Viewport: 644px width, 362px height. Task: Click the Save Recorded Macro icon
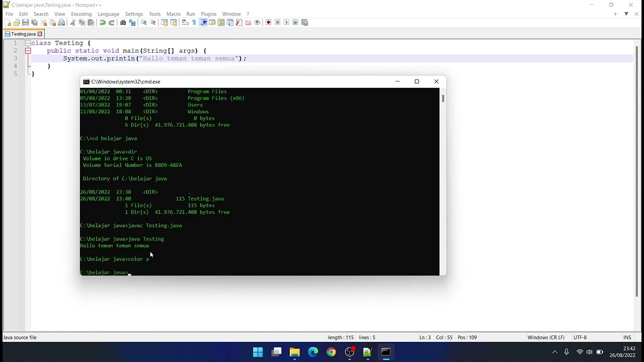click(304, 22)
